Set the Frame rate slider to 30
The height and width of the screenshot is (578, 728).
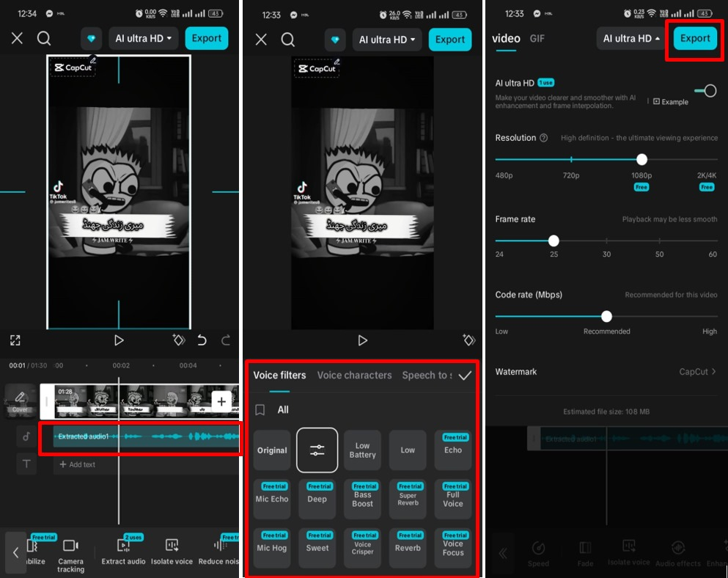coord(606,241)
